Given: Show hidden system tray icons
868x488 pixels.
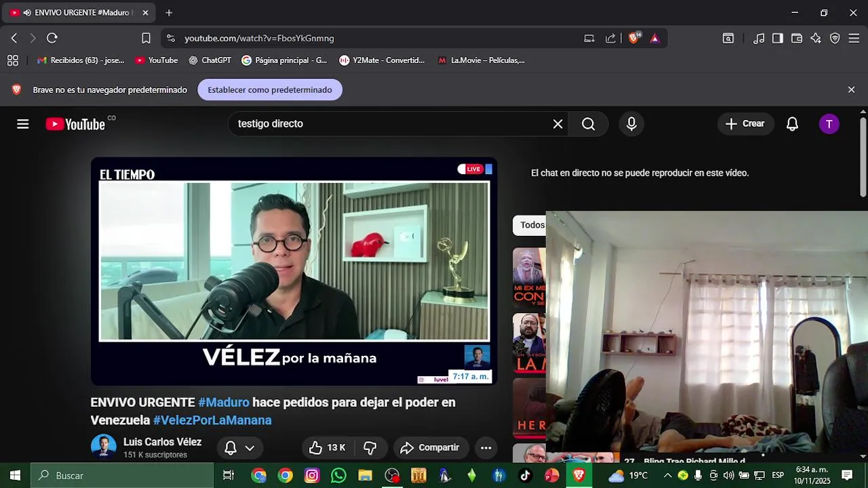Looking at the screenshot, I should coord(667,476).
